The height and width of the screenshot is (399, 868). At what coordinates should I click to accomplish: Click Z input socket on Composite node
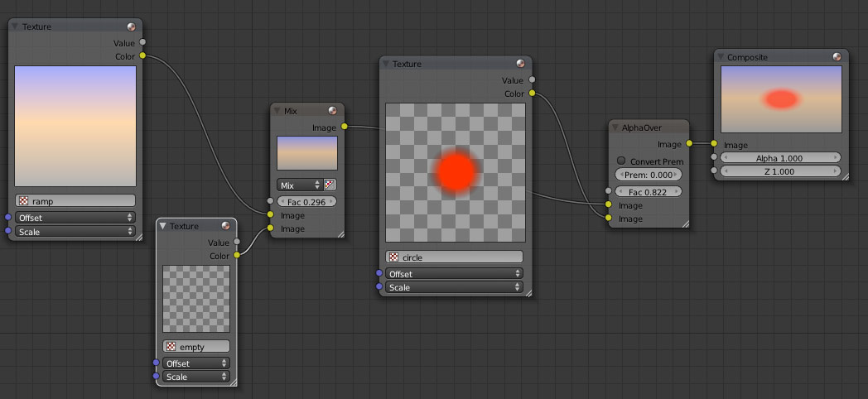pyautogui.click(x=714, y=171)
